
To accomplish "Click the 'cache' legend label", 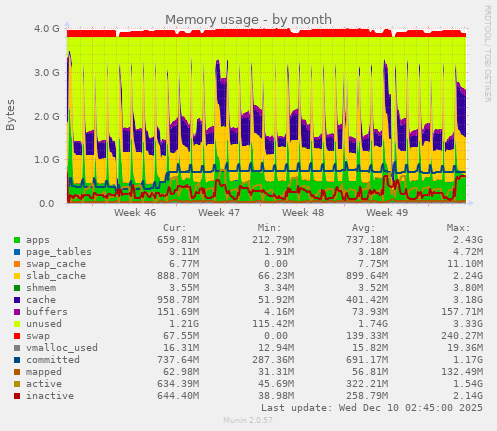I will click(x=41, y=300).
